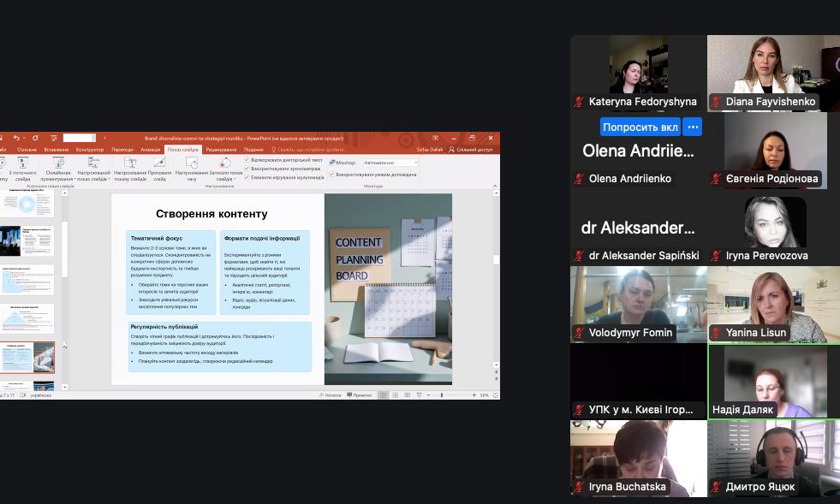This screenshot has width=840, height=504.
Task: Click muted mic icon of Iryna Buchatska
Action: pyautogui.click(x=579, y=487)
